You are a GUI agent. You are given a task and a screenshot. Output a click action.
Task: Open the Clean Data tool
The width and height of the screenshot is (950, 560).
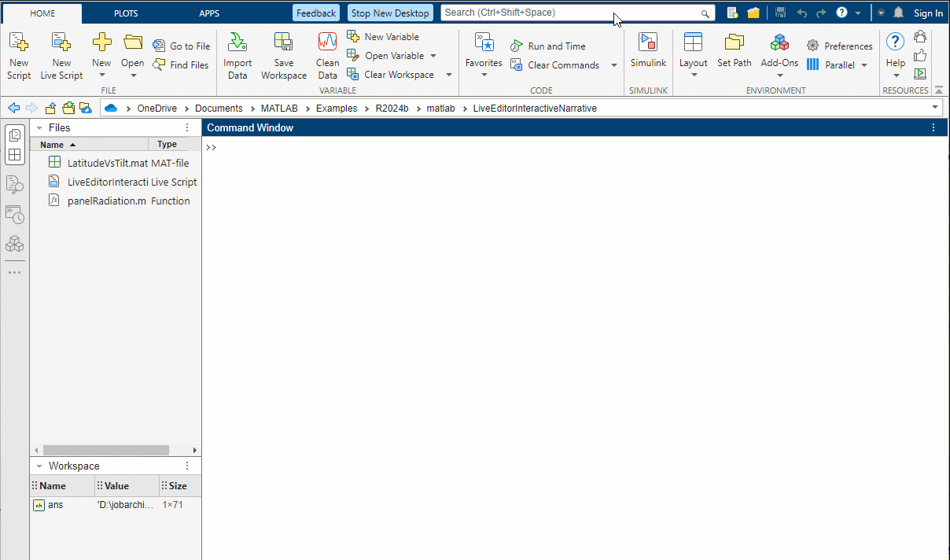point(327,55)
